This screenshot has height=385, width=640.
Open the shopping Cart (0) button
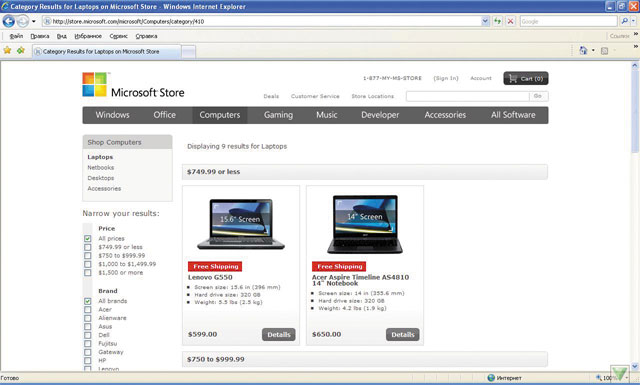click(x=526, y=78)
